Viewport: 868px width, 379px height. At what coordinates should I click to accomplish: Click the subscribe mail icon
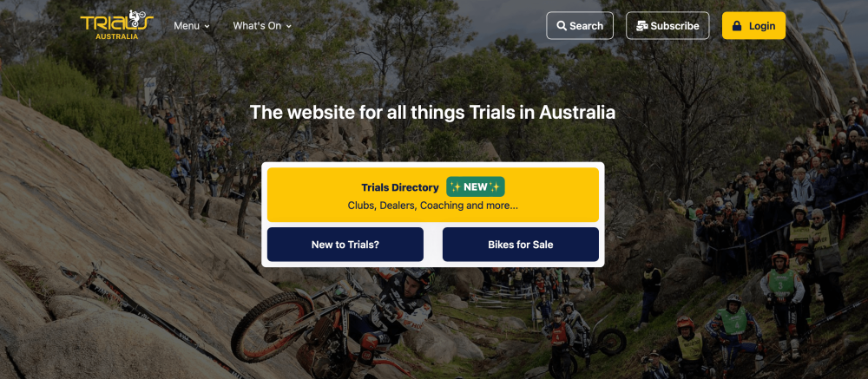[642, 26]
